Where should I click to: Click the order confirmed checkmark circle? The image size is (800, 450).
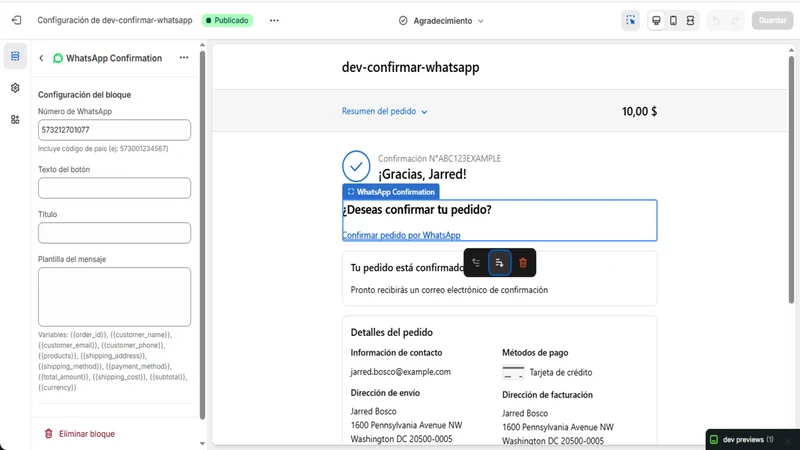pos(356,166)
